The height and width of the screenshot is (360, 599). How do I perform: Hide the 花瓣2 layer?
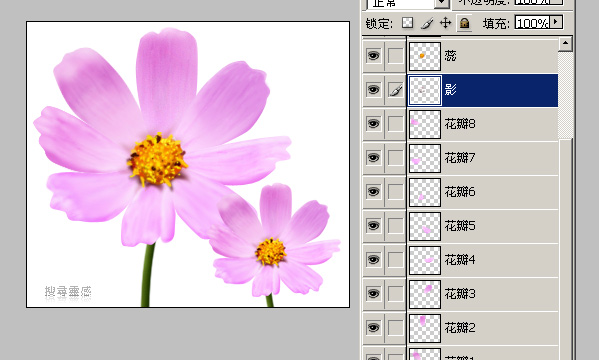point(373,328)
